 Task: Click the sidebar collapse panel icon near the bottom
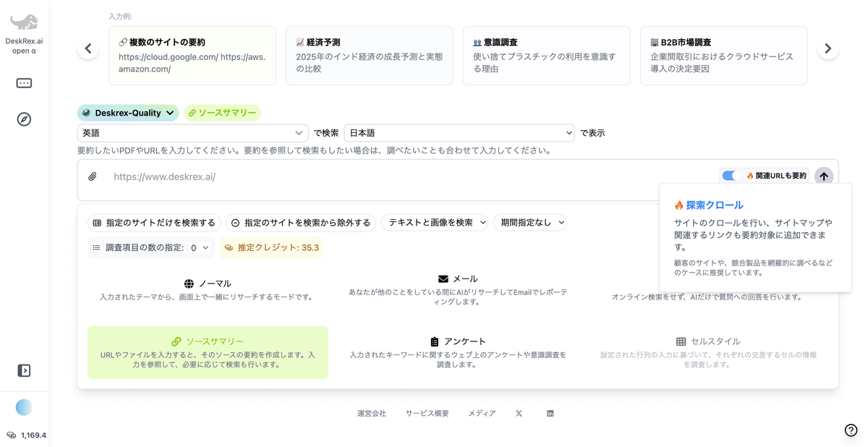[x=24, y=370]
